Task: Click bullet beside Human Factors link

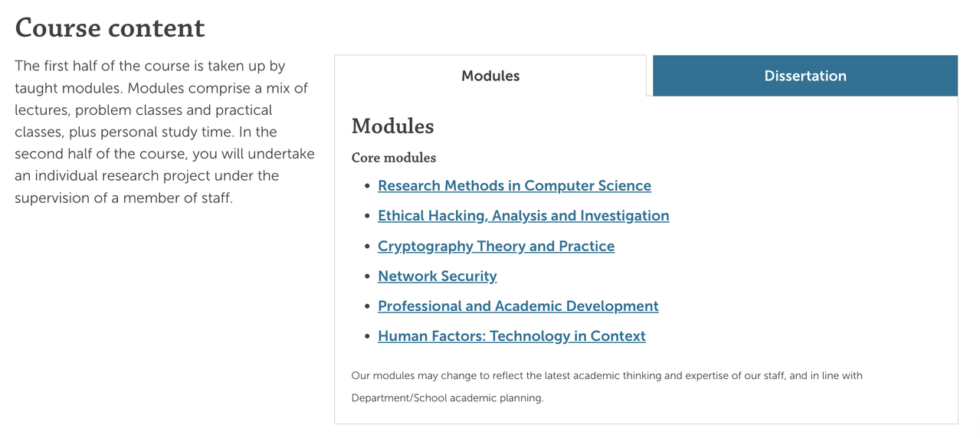Action: 368,336
